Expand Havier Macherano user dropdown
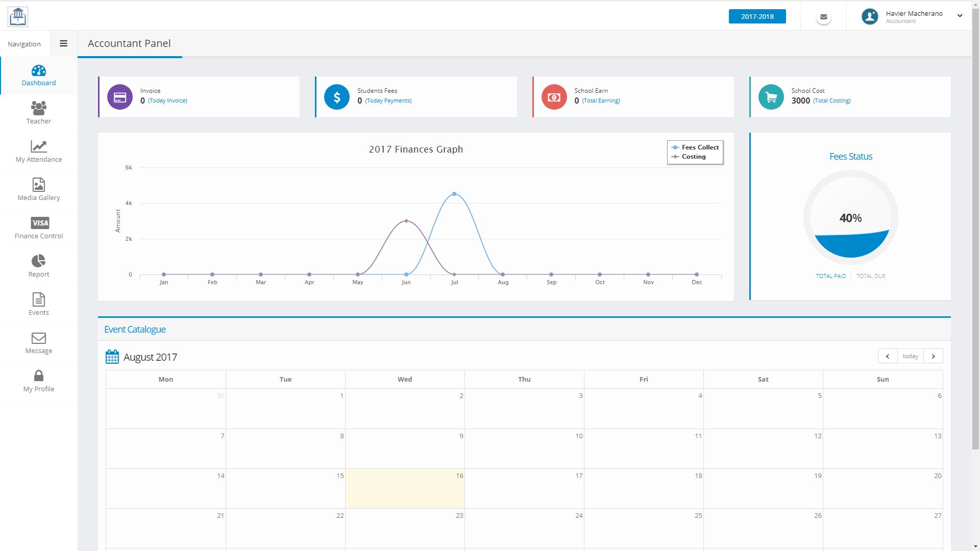This screenshot has width=980, height=551. pos(960,16)
